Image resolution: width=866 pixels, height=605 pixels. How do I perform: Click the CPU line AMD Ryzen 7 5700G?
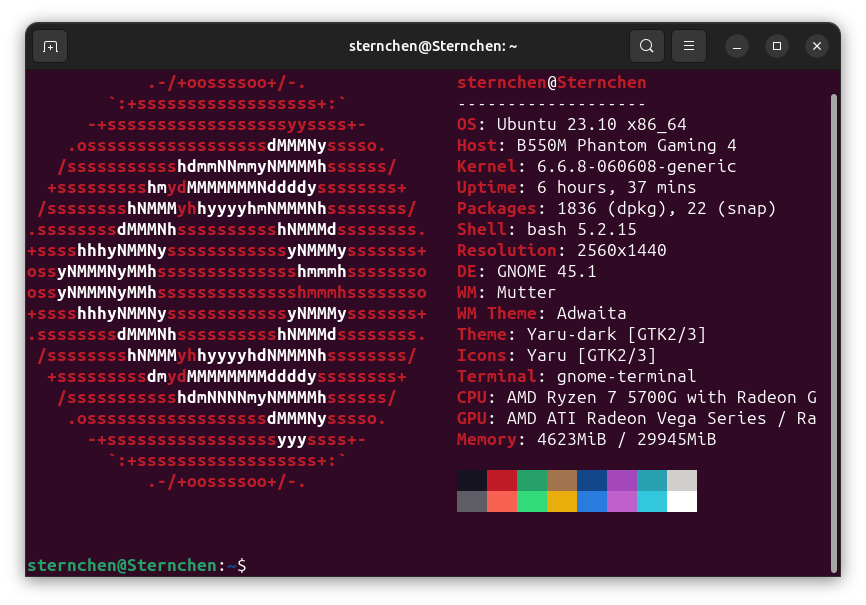(x=637, y=397)
